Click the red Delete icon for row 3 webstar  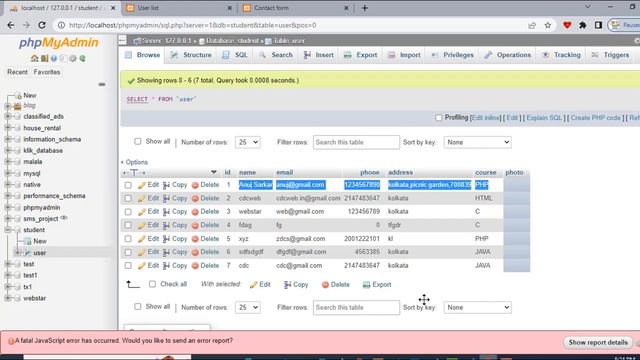[195, 212]
